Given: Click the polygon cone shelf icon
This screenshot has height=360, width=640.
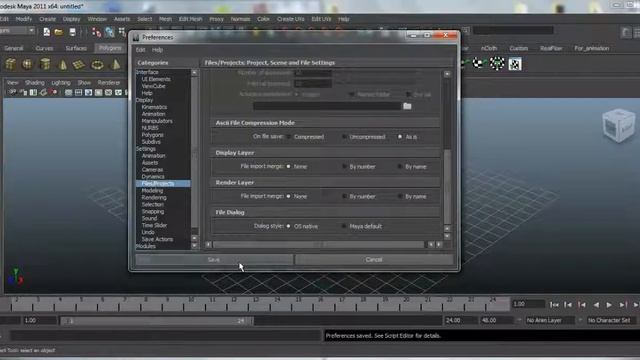Looking at the screenshot, I should [63, 64].
